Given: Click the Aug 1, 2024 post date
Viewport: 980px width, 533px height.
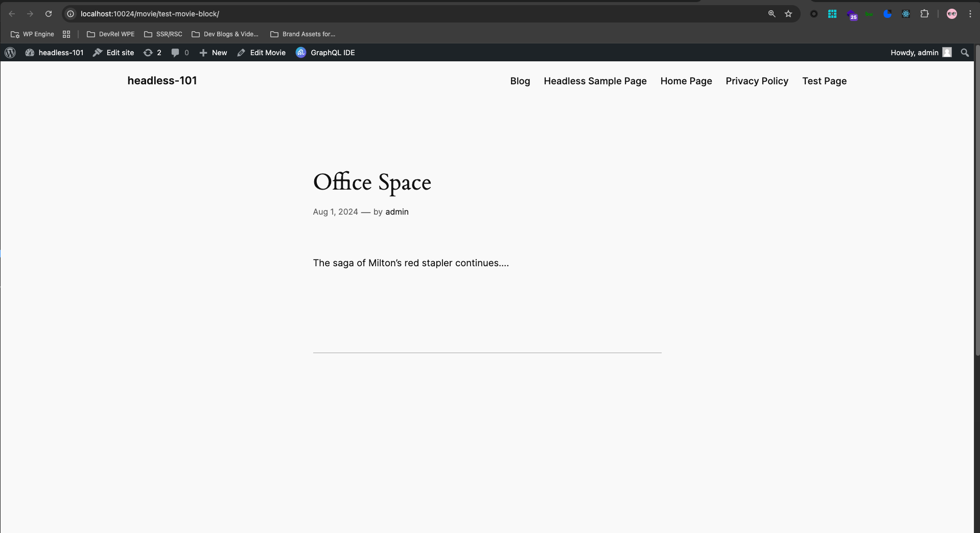Looking at the screenshot, I should pos(336,212).
